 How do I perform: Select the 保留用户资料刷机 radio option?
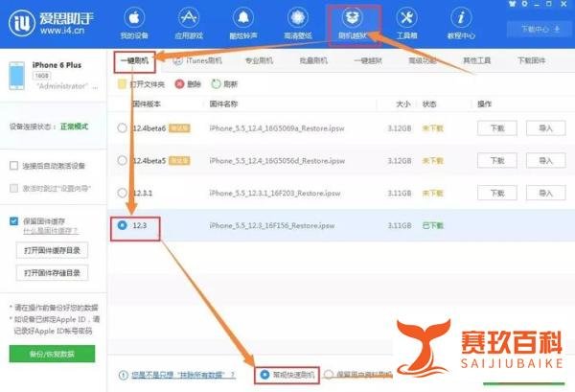click(x=329, y=374)
